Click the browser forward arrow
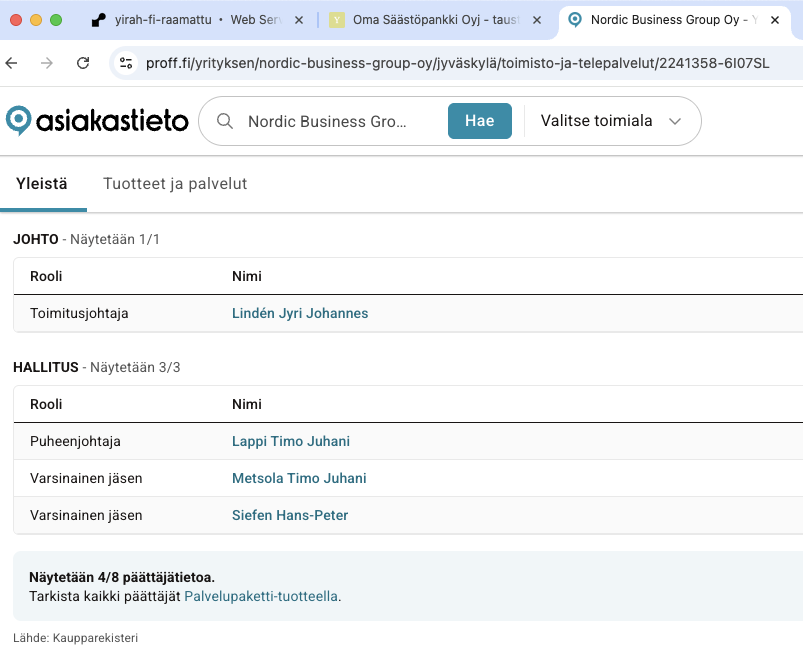 [47, 62]
